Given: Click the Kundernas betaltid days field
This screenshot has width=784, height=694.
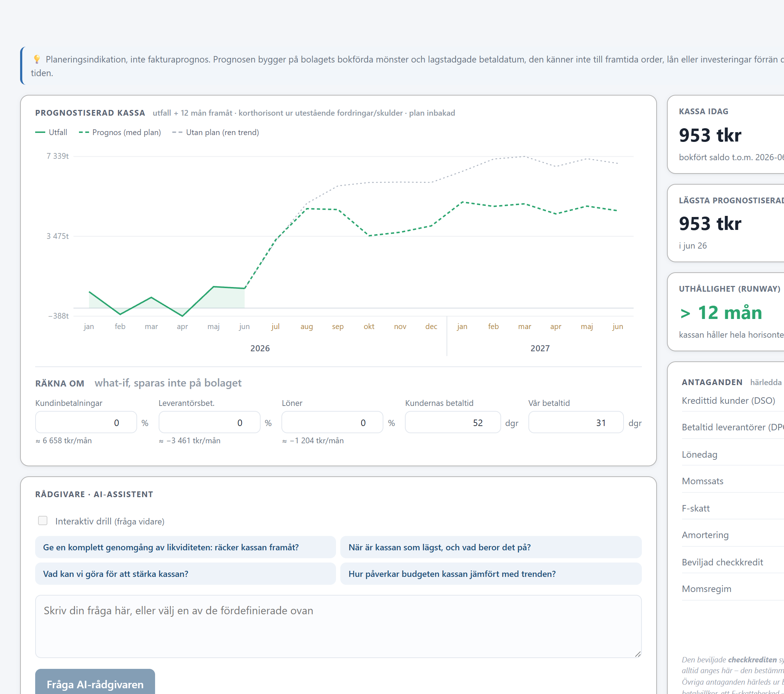Looking at the screenshot, I should click(453, 422).
